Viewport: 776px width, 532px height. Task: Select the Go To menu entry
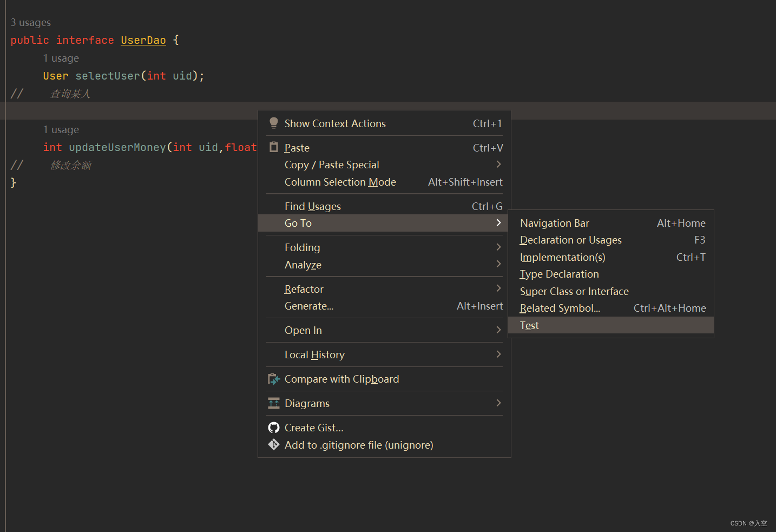coord(384,223)
